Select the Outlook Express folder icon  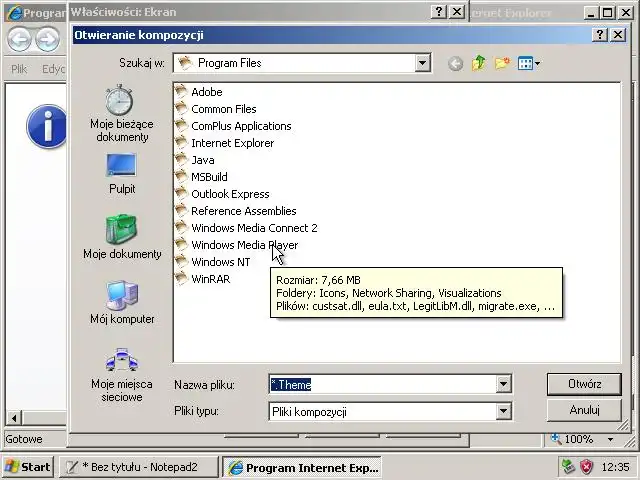(x=181, y=193)
